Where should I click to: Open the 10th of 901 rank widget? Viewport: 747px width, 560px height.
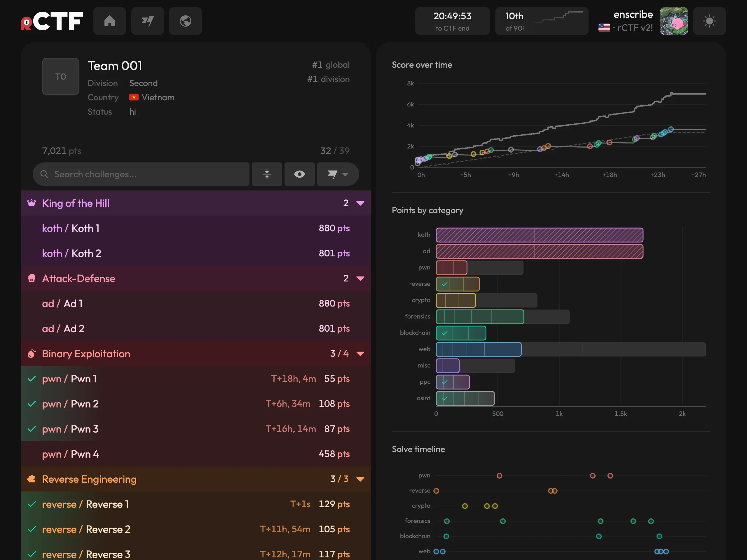(542, 21)
